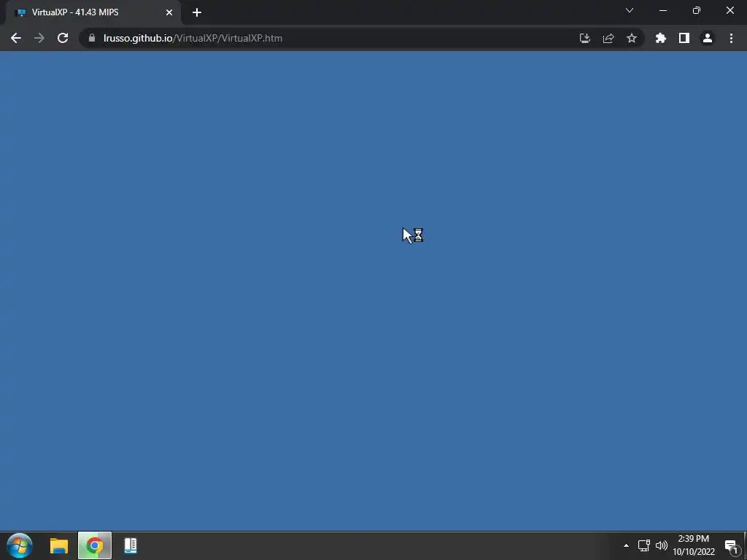Restore down the Chrome window

697,10
